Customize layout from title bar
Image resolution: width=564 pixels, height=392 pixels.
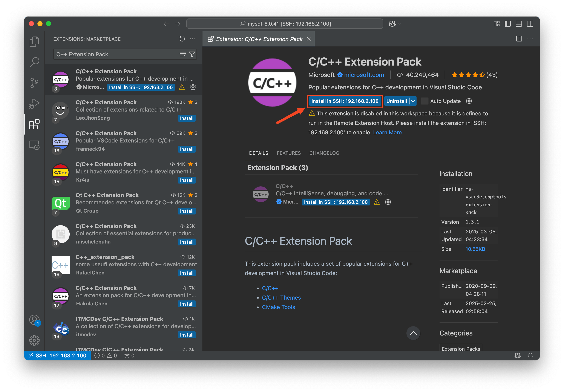click(497, 24)
